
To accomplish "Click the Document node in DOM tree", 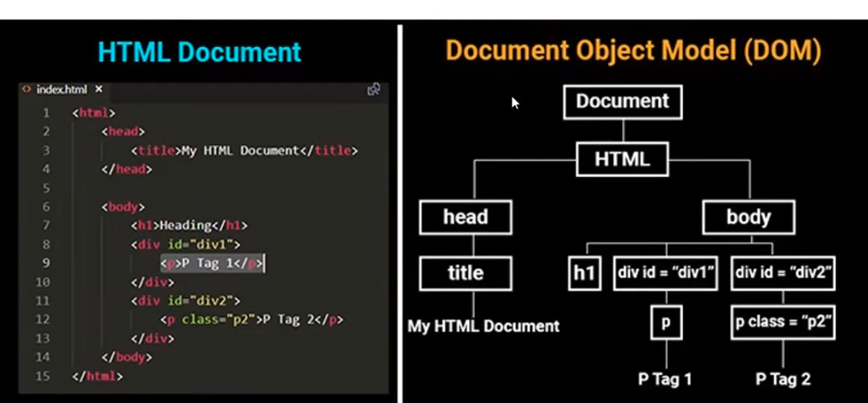I will click(x=622, y=101).
